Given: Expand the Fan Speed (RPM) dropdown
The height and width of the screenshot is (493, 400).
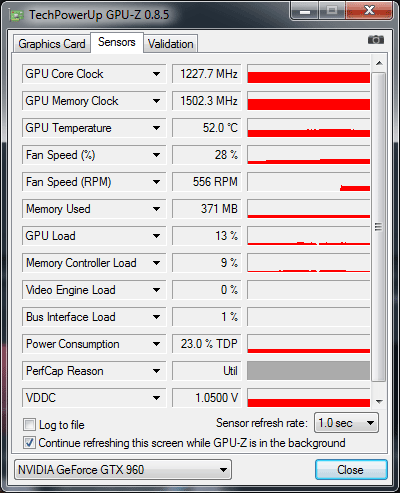Looking at the screenshot, I should pos(156,182).
